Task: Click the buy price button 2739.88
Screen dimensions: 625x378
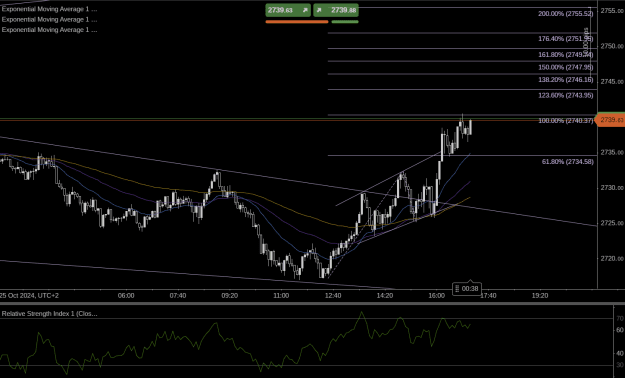Action: (x=336, y=10)
